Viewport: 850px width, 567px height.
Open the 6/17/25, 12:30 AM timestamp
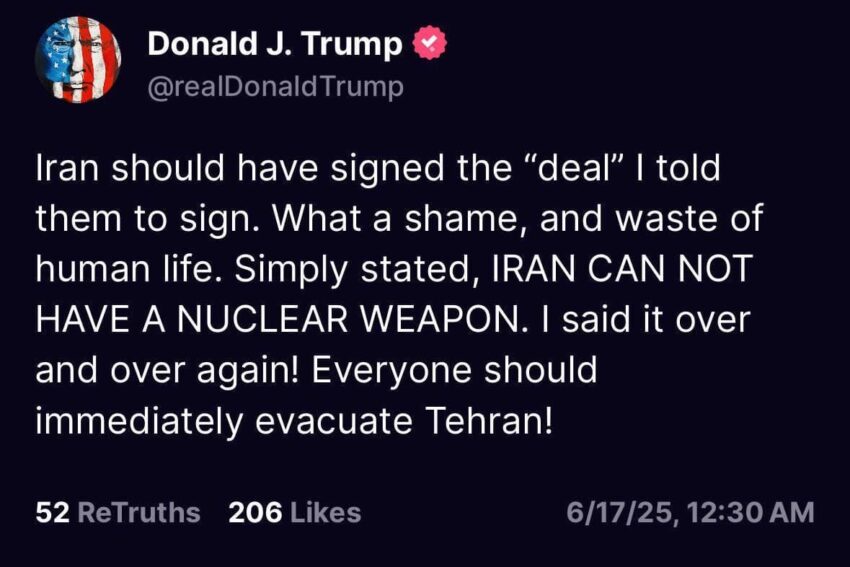[690, 512]
